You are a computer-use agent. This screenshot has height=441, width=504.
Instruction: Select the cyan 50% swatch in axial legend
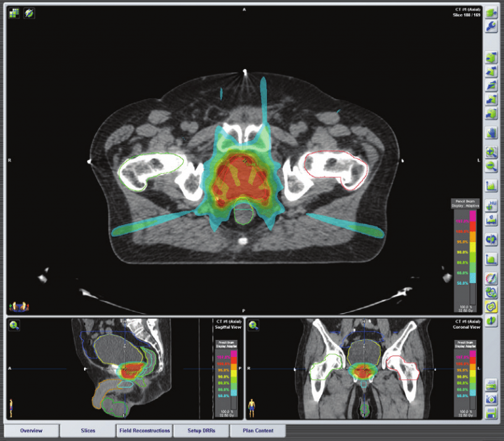(472, 278)
